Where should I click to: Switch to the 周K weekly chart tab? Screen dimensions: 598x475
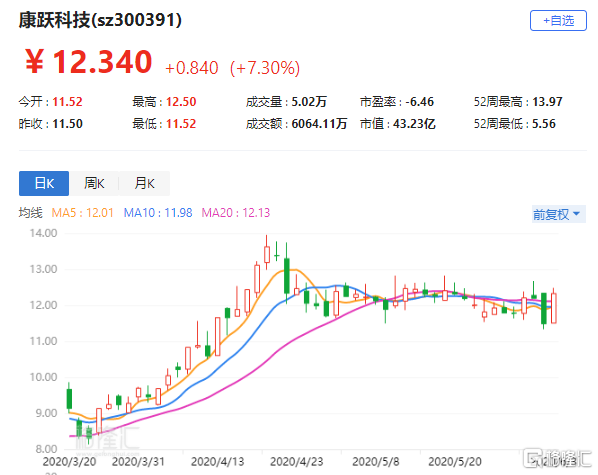click(x=94, y=184)
